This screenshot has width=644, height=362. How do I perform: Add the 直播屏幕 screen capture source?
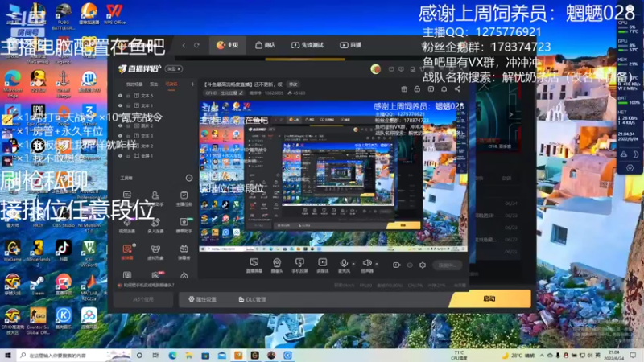[254, 265]
